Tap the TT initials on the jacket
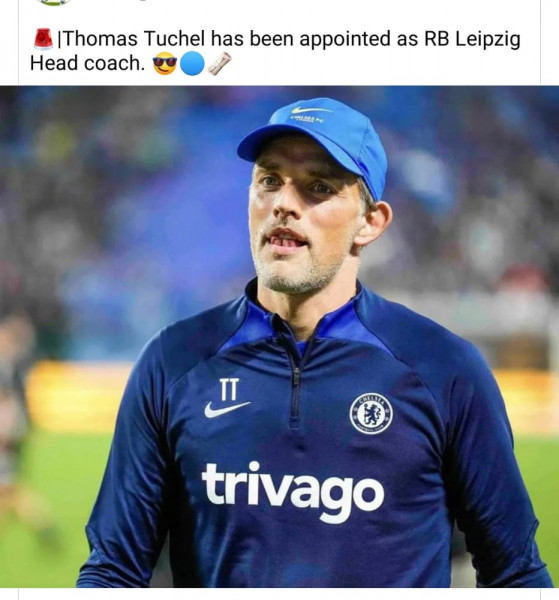 tap(229, 389)
